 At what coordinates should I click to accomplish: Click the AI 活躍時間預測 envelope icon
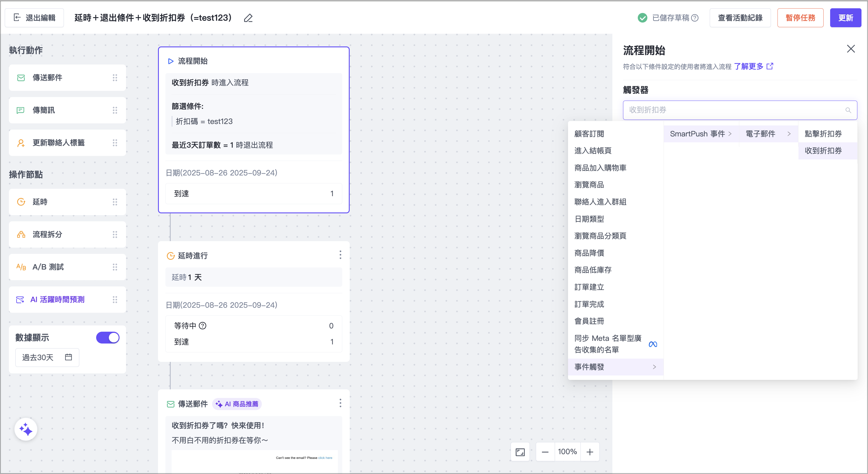pos(20,299)
